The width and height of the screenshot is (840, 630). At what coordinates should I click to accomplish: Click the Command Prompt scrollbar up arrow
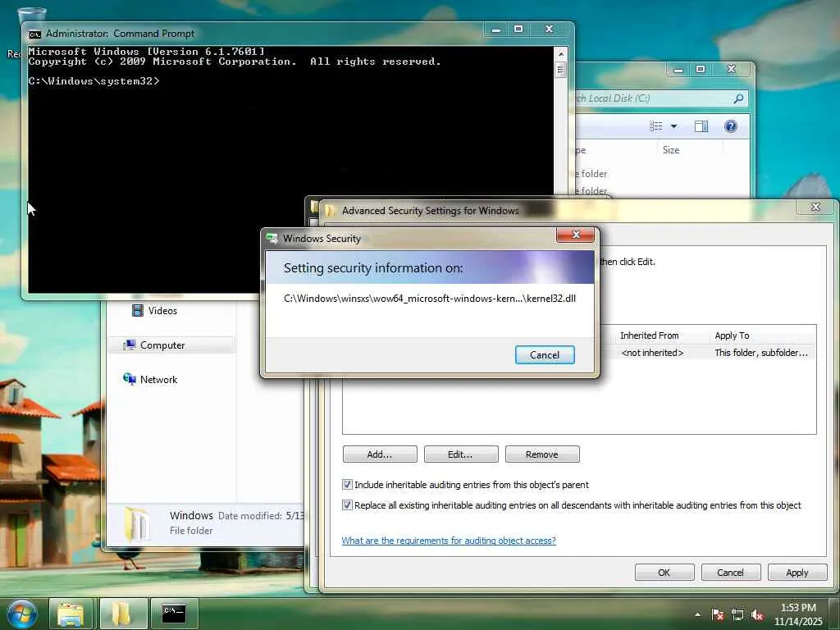click(560, 53)
